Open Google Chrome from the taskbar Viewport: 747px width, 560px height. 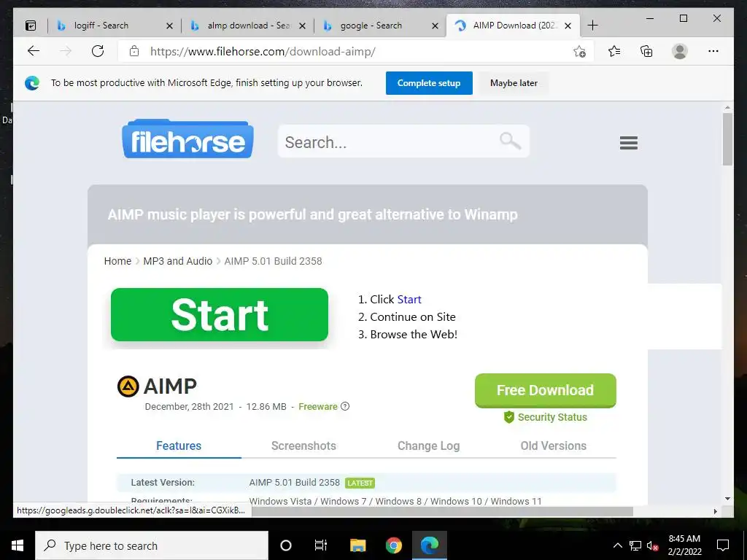click(x=394, y=545)
